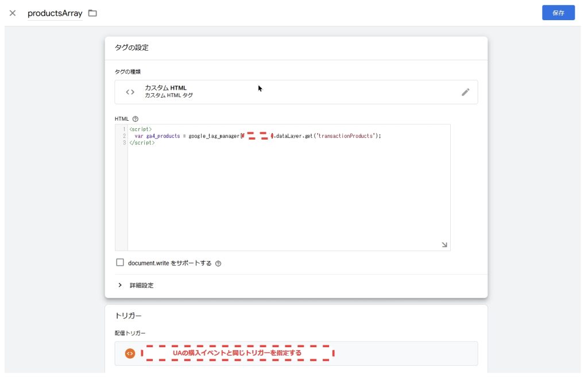
Task: Expand the 詳細設定 chevron arrow
Action: coord(120,285)
